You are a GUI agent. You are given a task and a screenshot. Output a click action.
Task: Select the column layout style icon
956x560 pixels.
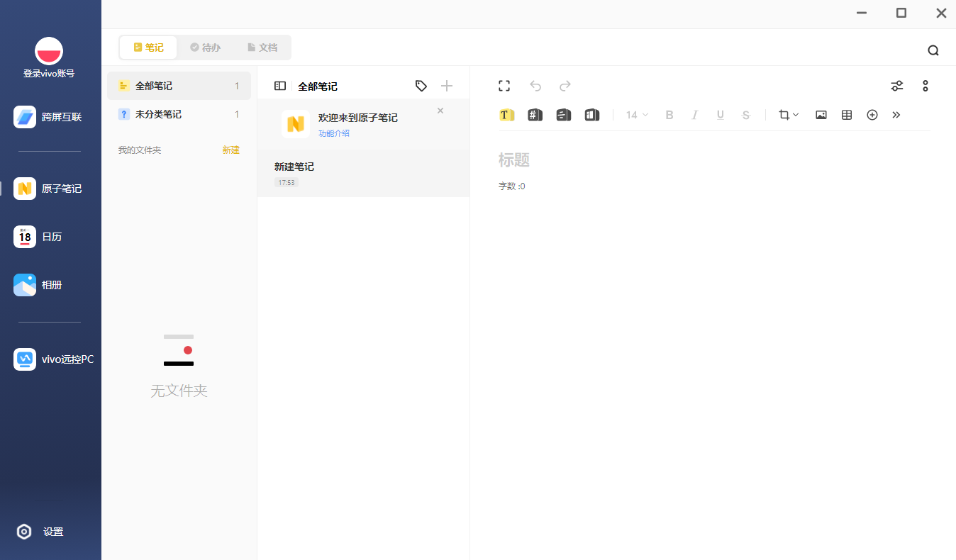[592, 115]
